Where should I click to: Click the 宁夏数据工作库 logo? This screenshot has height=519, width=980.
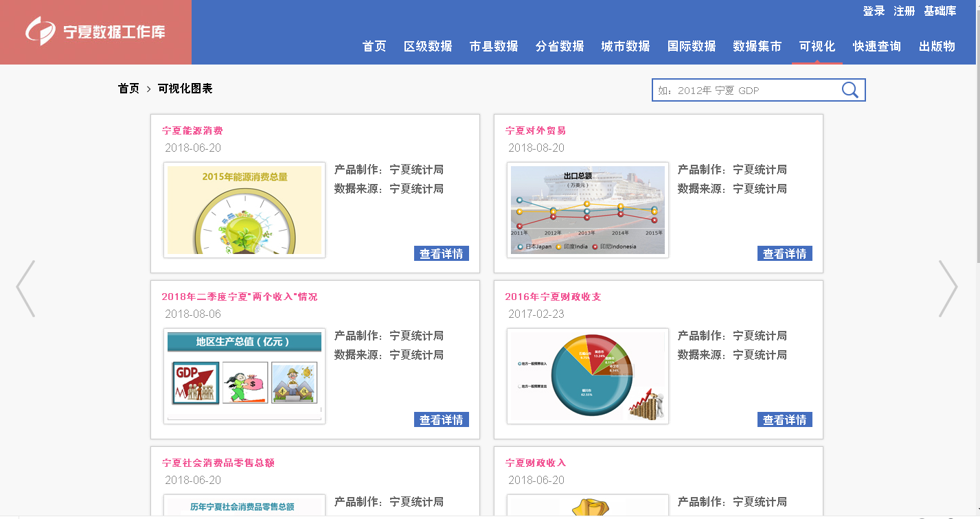pos(95,32)
